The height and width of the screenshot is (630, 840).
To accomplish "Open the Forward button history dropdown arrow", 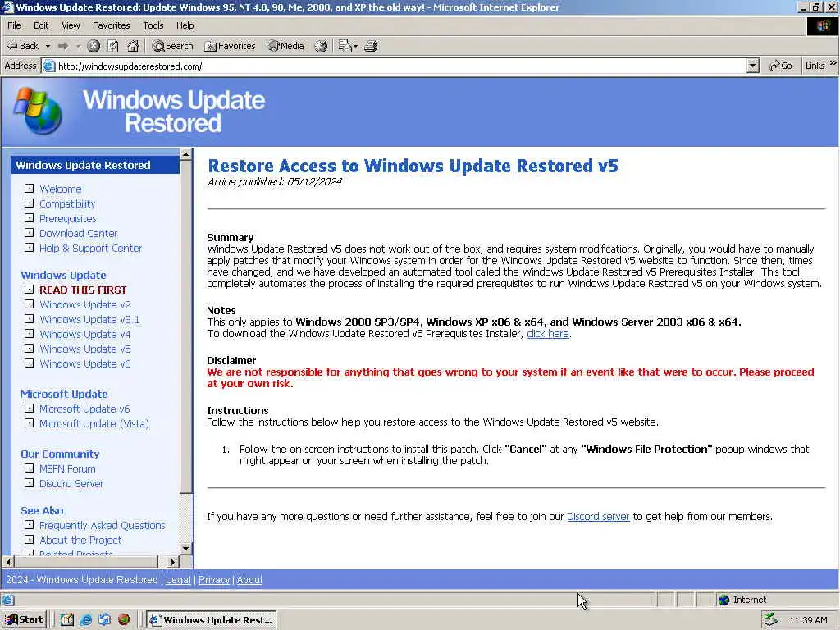I will [x=78, y=46].
